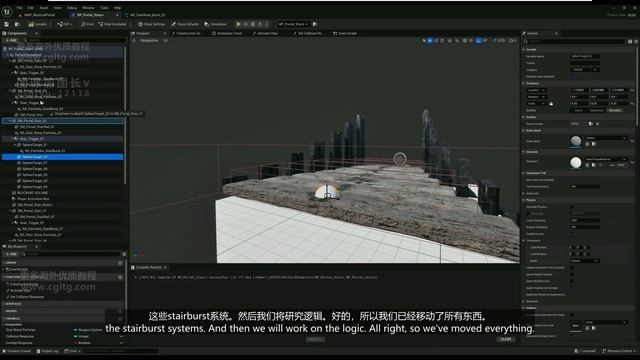This screenshot has height=360, width=640.
Task: Collapse the Physics section in Details
Action: tap(524, 200)
